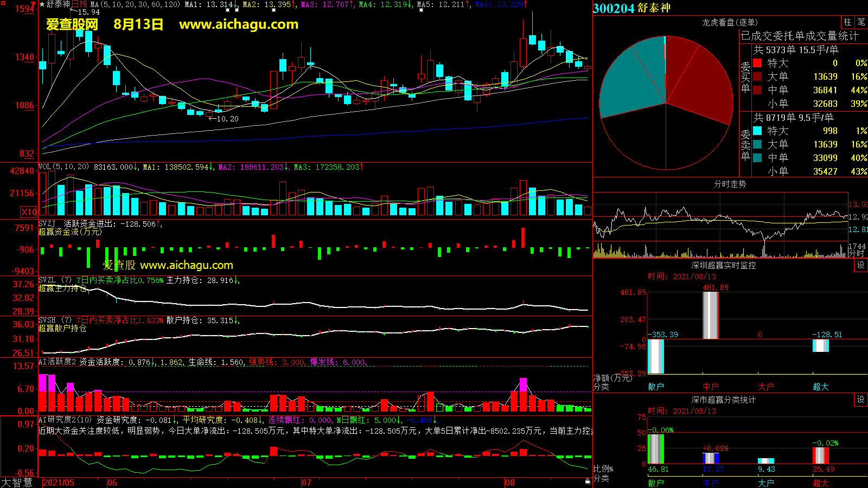868x488 pixels.
Task: Click the 300204 舒泰神 stock title
Action: pyautogui.click(x=631, y=8)
